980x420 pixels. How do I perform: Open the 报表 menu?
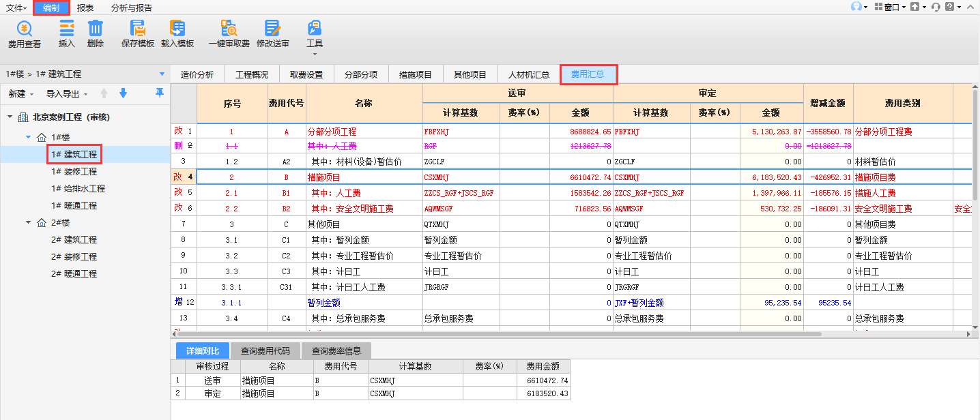click(x=85, y=8)
